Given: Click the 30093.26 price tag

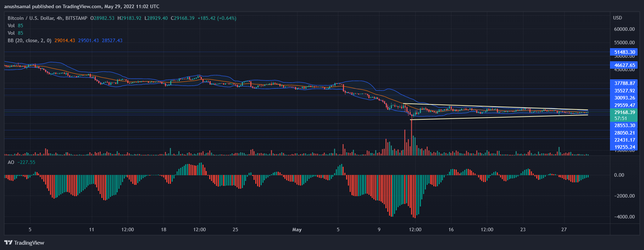Looking at the screenshot, I should (x=624, y=98).
